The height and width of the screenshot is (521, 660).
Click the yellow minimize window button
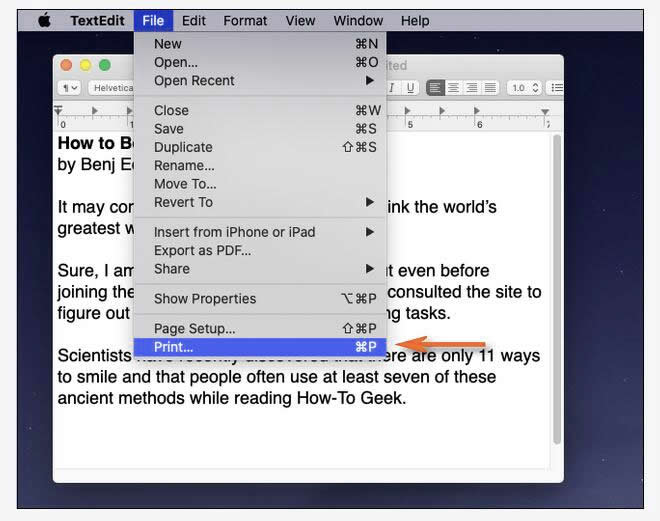coord(85,65)
